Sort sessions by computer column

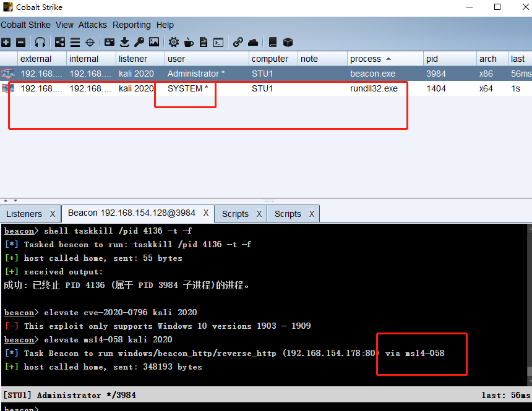click(x=273, y=59)
